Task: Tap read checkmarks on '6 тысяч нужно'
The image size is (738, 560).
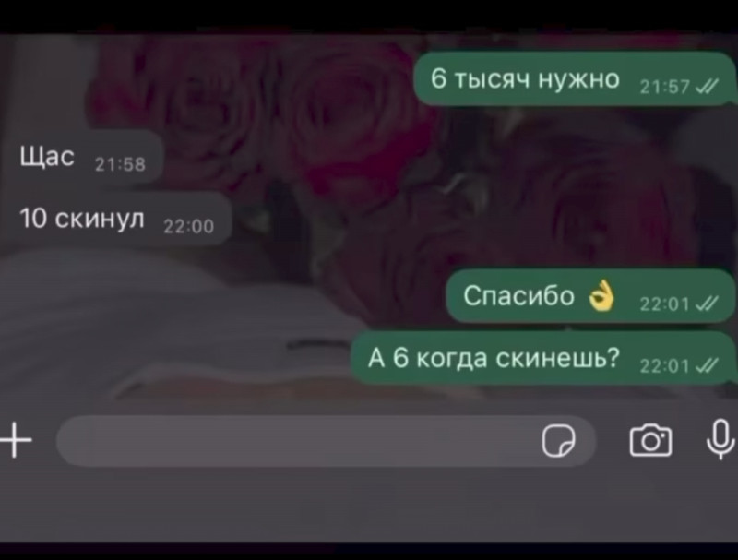Action: point(707,86)
